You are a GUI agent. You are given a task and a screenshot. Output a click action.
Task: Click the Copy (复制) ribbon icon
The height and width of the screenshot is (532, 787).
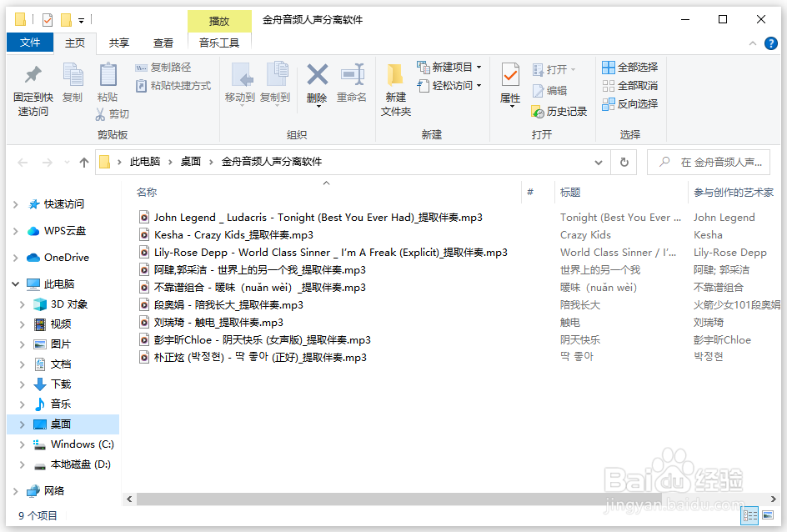[x=73, y=83]
